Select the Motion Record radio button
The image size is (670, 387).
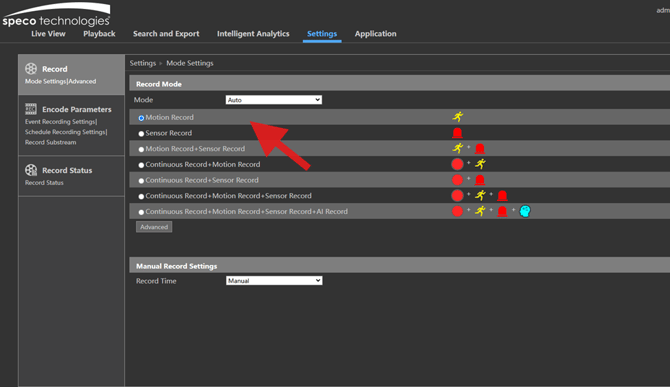point(141,118)
